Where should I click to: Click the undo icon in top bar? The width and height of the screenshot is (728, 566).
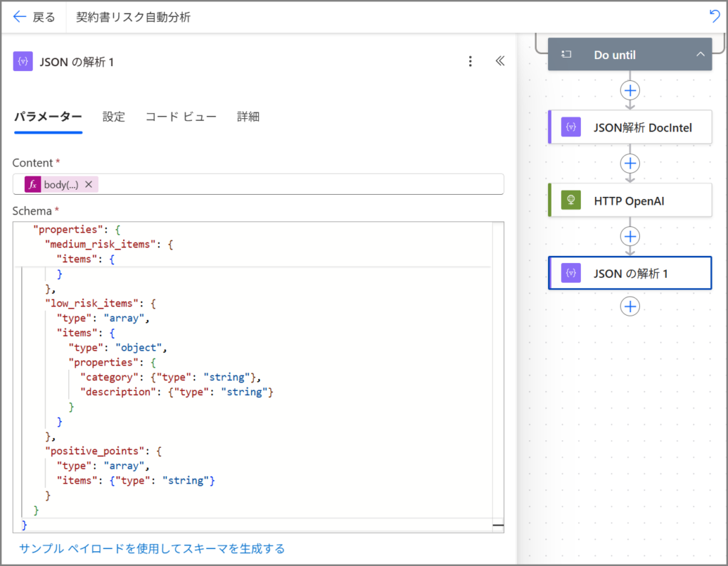(714, 16)
